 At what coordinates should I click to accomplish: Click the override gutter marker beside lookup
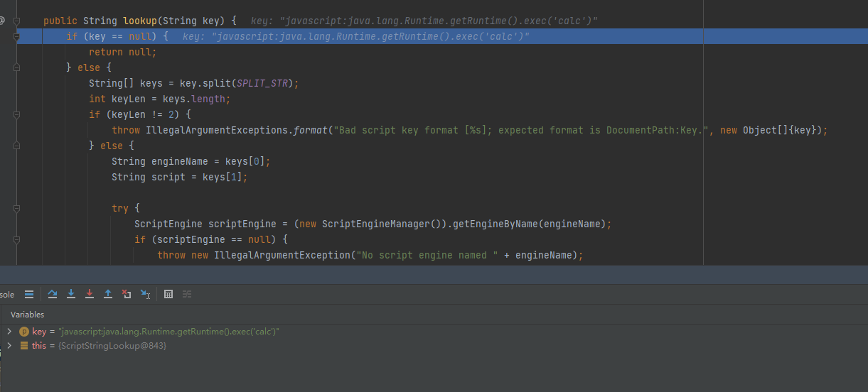(3, 21)
